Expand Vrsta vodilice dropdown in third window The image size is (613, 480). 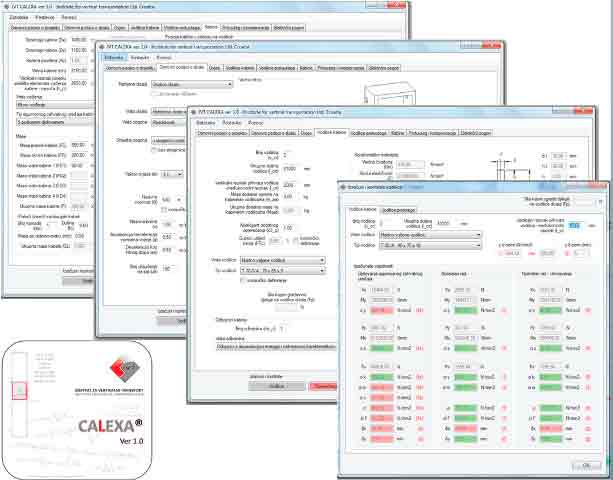283,260
